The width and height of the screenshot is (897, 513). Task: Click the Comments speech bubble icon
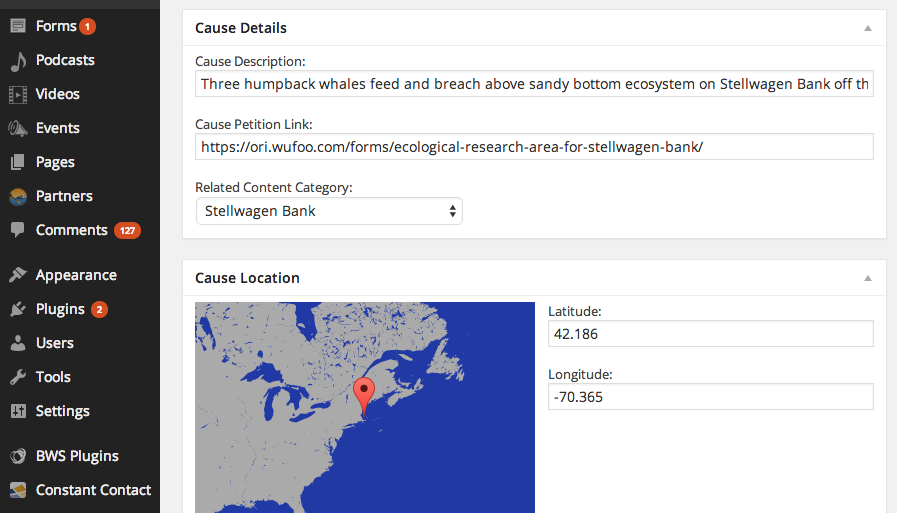(x=18, y=230)
